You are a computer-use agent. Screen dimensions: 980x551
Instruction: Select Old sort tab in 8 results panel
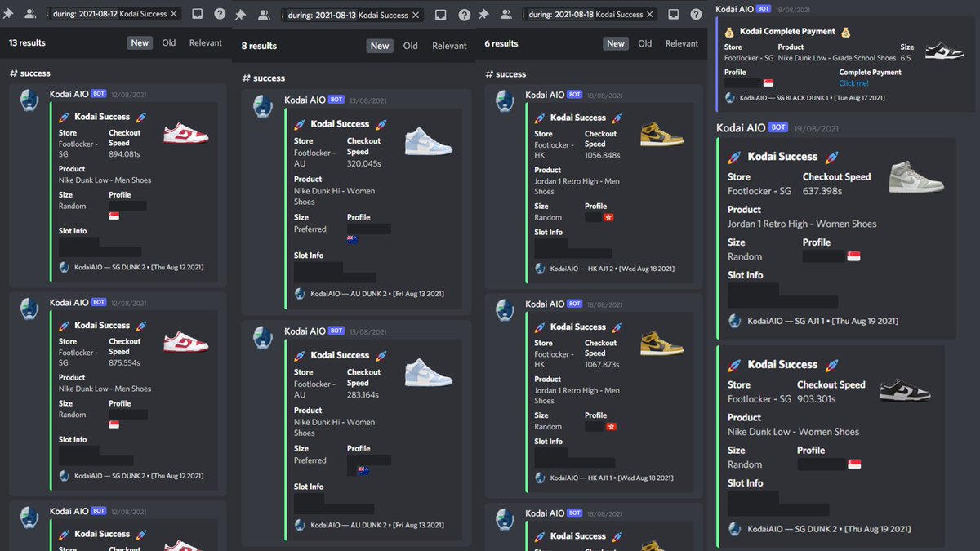411,46
